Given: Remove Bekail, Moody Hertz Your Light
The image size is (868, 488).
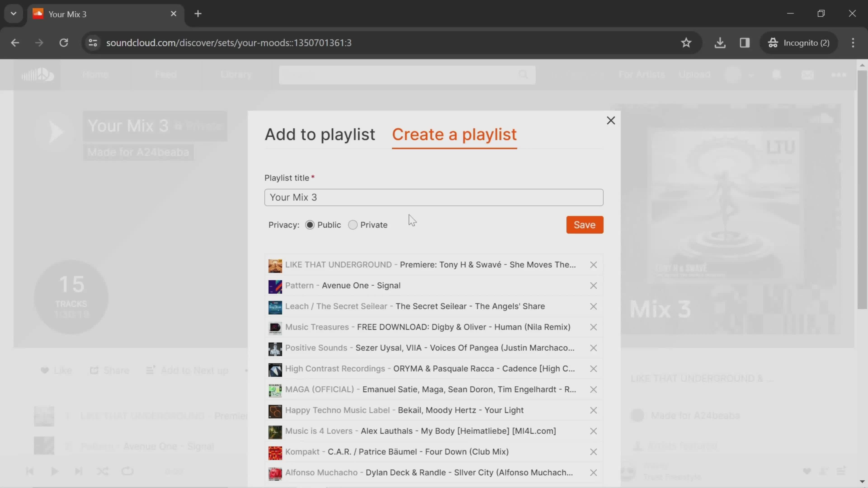Looking at the screenshot, I should pyautogui.click(x=593, y=410).
